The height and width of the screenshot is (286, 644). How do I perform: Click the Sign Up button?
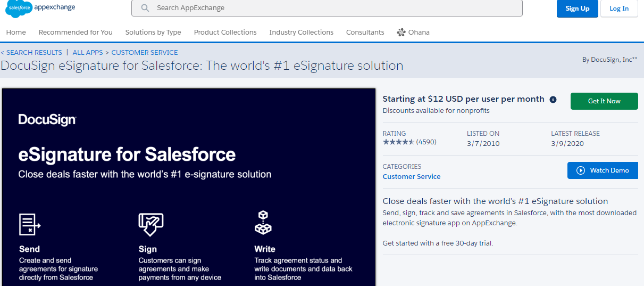point(577,9)
